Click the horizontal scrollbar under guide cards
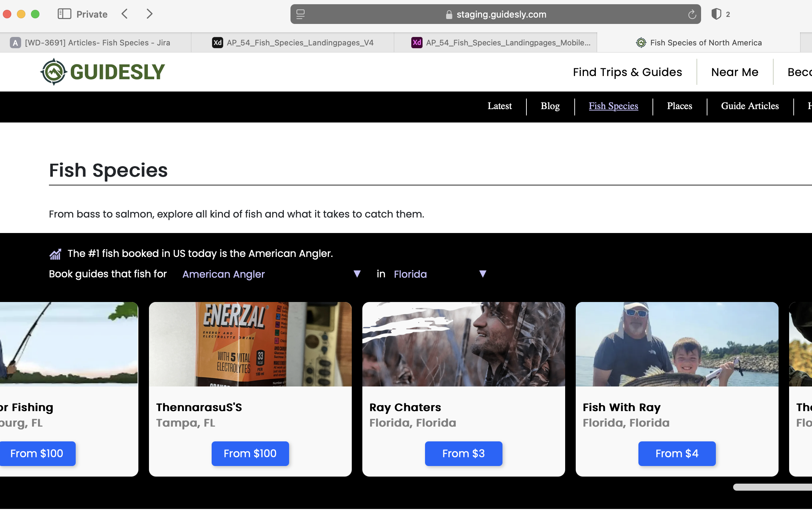812x516 pixels. pyautogui.click(x=772, y=487)
